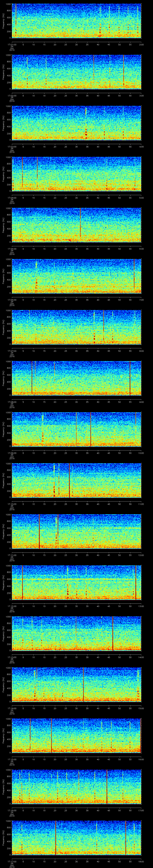Click the 17:05:00 start time label
This screenshot has height=868, width=153.
point(12,249)
